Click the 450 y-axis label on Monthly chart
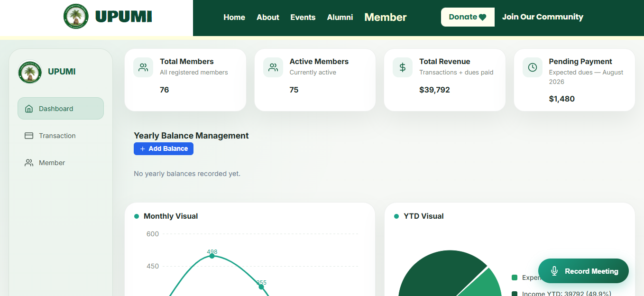 pyautogui.click(x=153, y=266)
